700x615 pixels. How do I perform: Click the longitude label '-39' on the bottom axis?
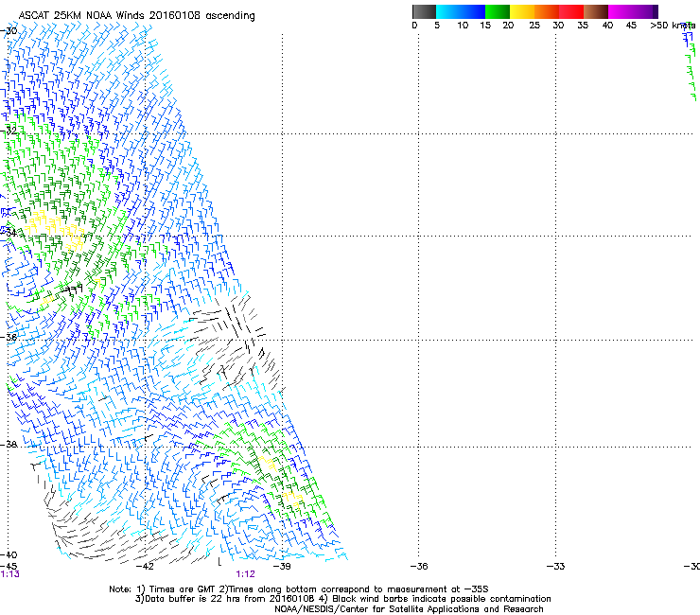click(282, 567)
